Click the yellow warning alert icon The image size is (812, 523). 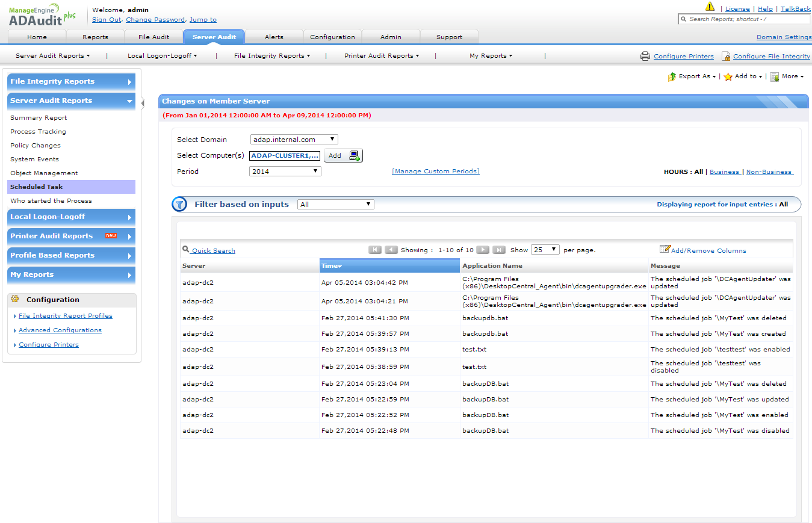tap(710, 7)
